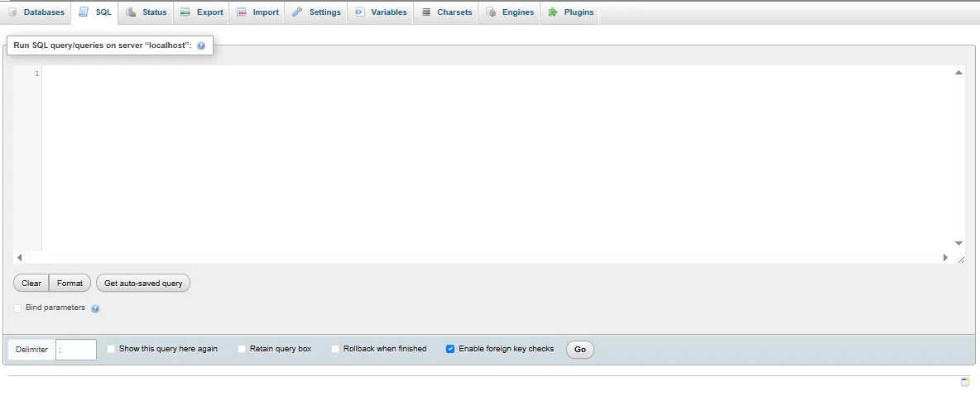Click the Import tab icon

242,12
